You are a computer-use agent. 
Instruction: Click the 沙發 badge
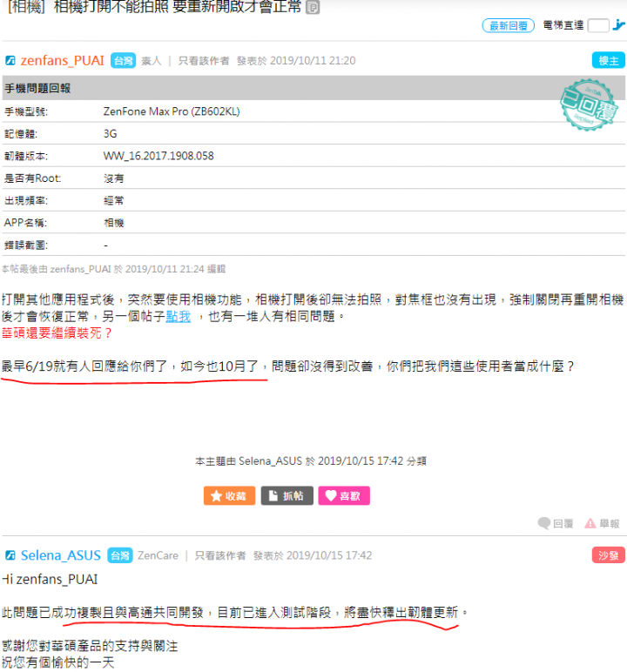[x=609, y=555]
